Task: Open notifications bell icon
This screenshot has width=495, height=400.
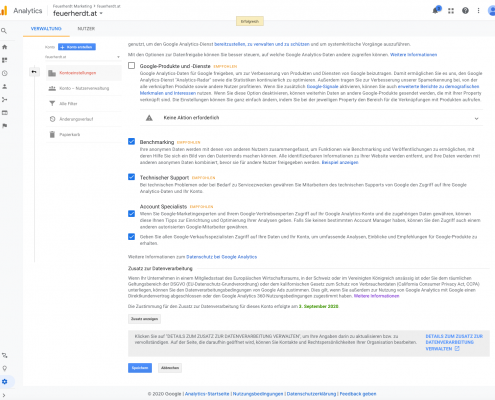Action: 436,10
